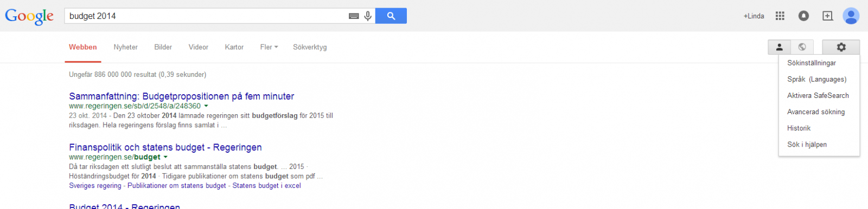Select Aktivera SafeSearch option

tap(818, 95)
